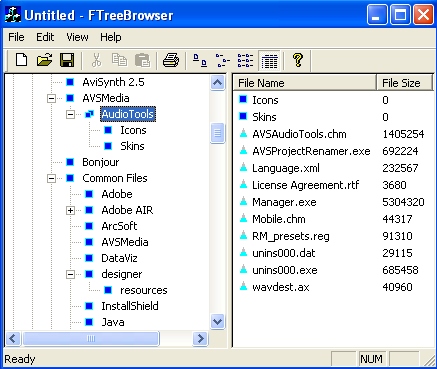Select resources folder under designer
This screenshot has height=369, width=437.
tap(144, 290)
